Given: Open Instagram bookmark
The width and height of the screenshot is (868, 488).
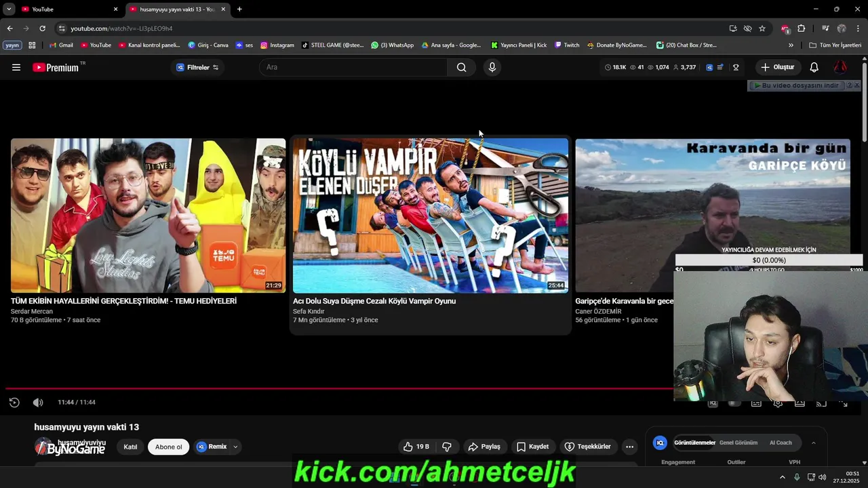Looking at the screenshot, I should 277,45.
